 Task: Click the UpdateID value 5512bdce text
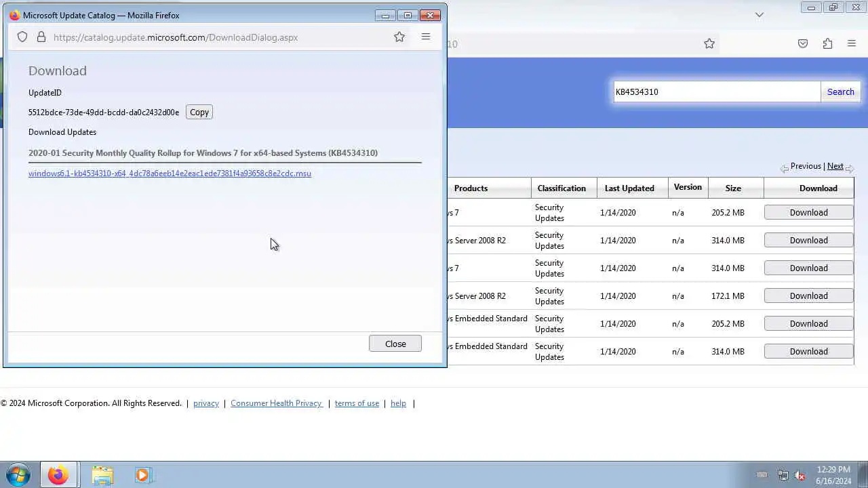click(104, 113)
